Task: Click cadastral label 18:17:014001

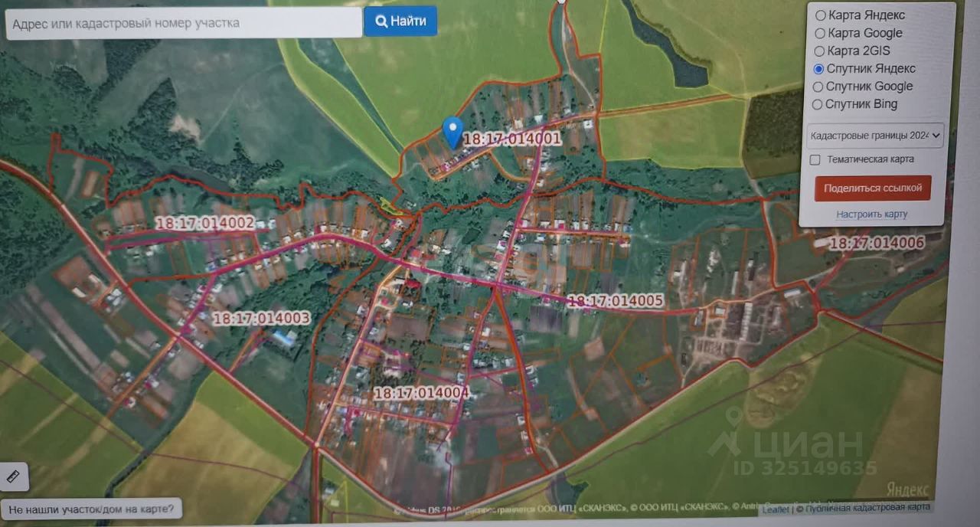Action: pos(513,139)
